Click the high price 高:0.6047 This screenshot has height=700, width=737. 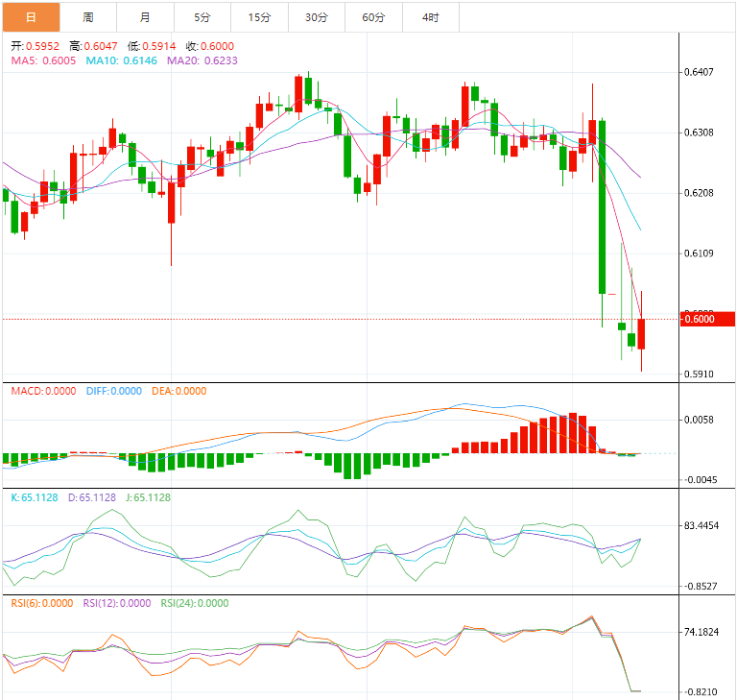pos(93,46)
